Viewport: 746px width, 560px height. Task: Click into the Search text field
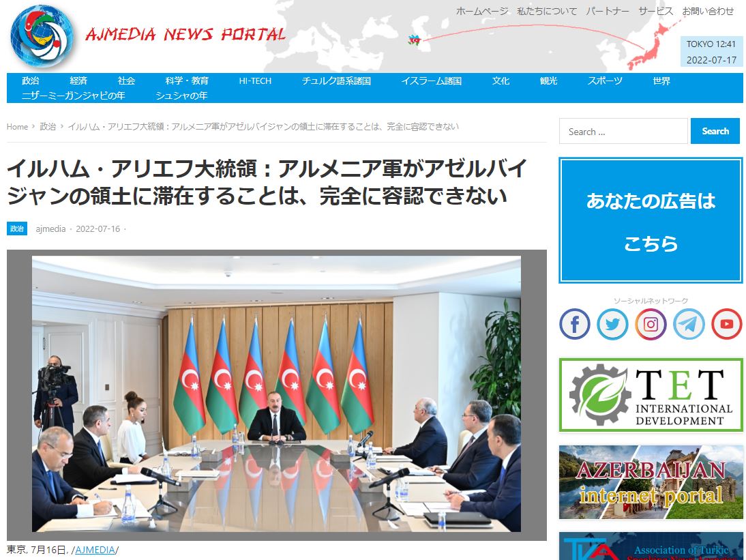coord(623,131)
